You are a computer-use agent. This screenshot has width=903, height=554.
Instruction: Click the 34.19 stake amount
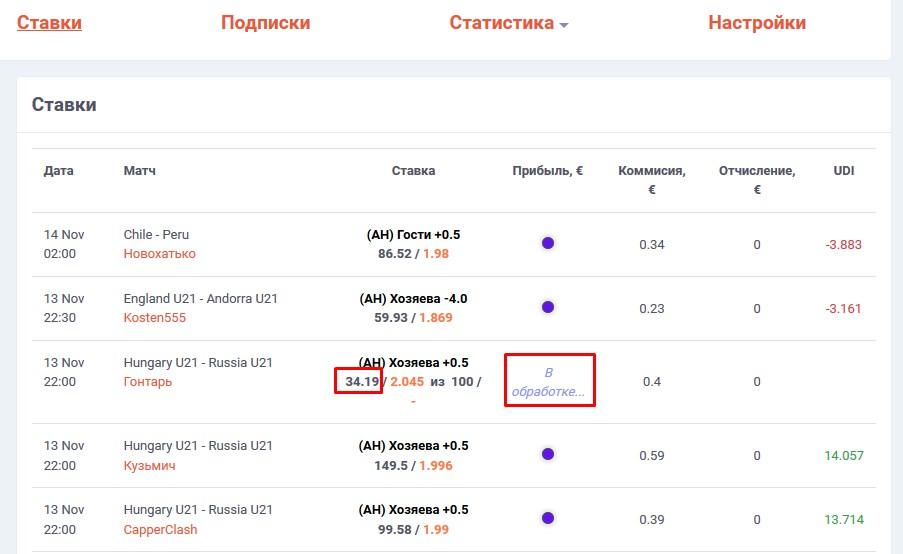357,382
